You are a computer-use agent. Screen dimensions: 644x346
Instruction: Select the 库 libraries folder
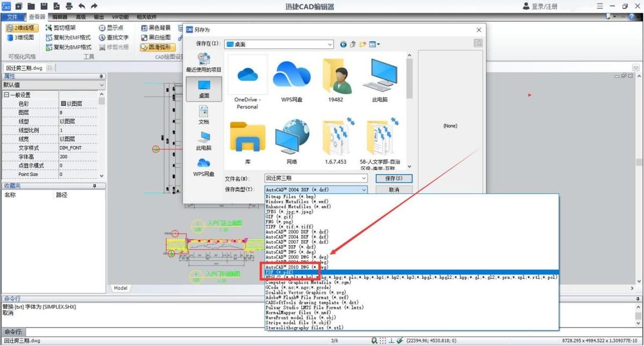[247, 142]
